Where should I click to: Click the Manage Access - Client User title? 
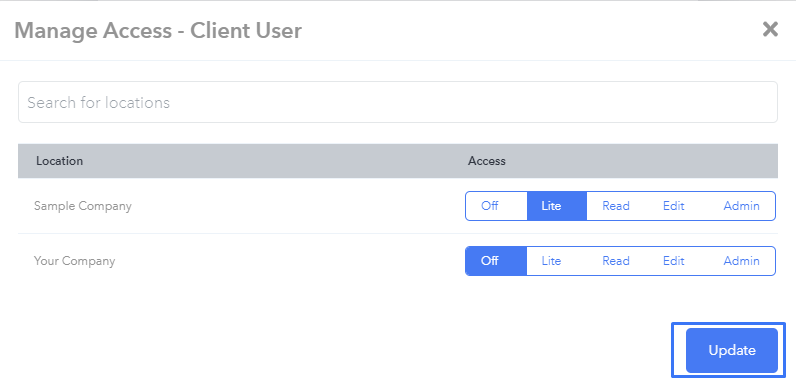pyautogui.click(x=158, y=30)
